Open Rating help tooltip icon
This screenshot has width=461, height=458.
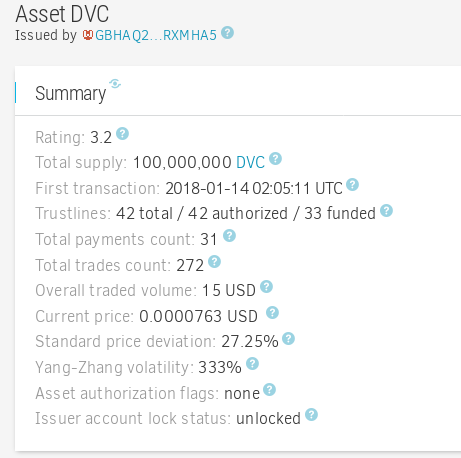tap(122, 134)
